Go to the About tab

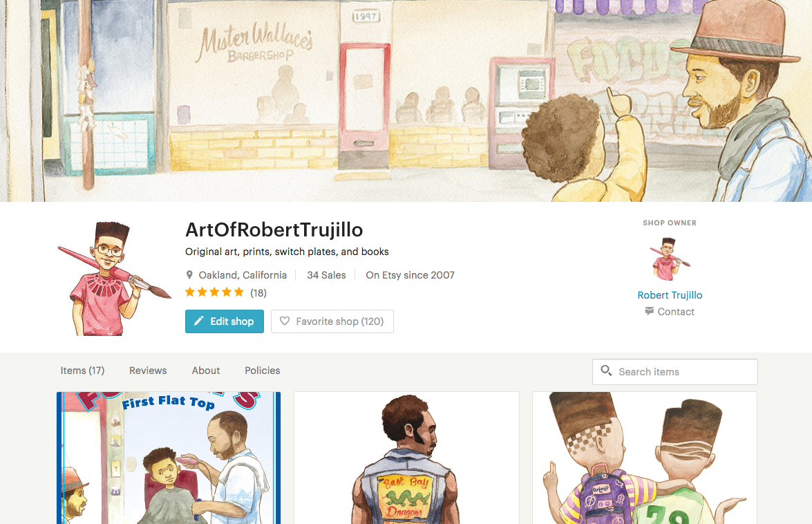click(205, 371)
